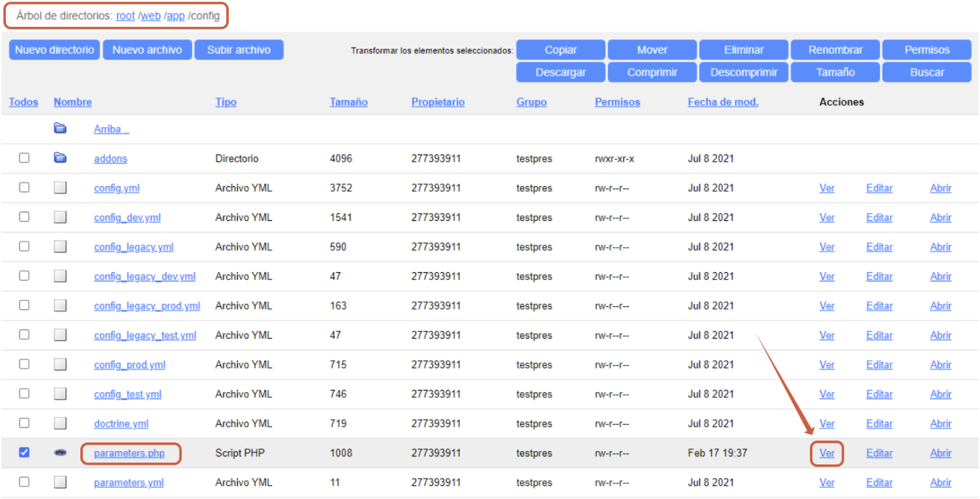Sort by Tamaño column header

click(349, 102)
